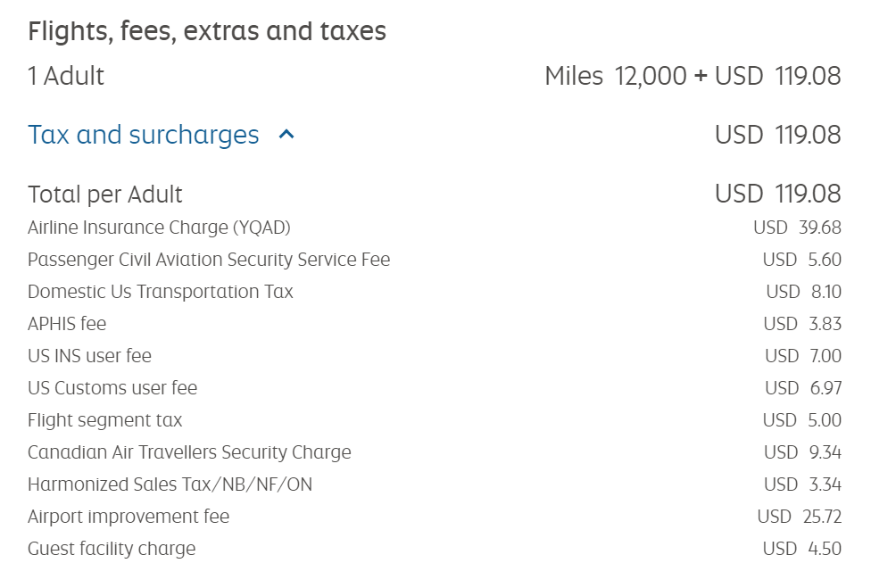
Task: Click Domestic Us Transportation Tax label
Action: 161,292
